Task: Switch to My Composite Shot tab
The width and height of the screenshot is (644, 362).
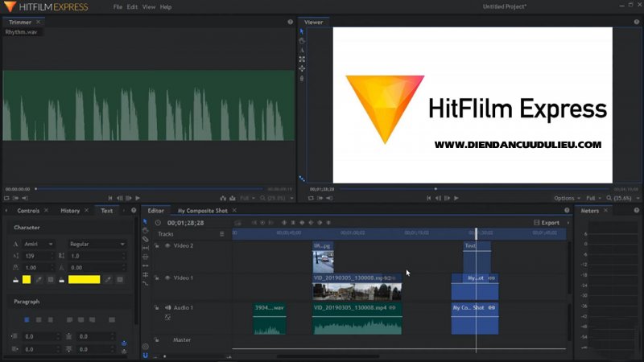Action: point(203,211)
